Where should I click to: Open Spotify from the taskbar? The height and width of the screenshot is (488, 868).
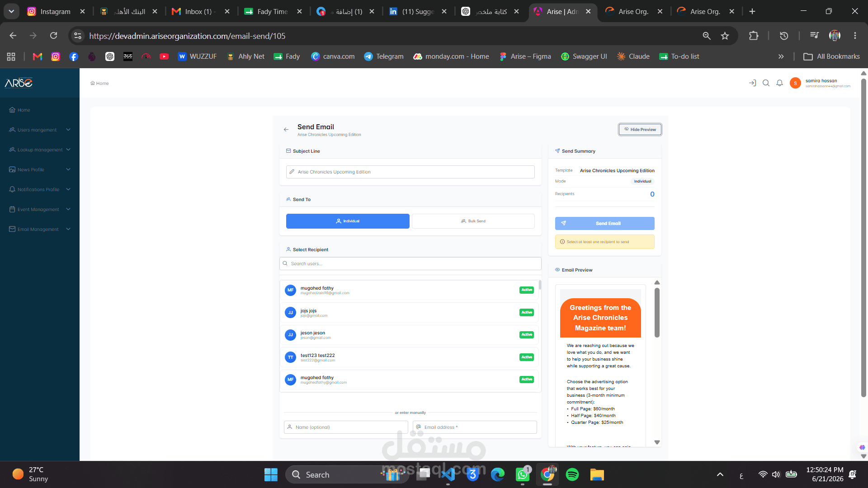(572, 474)
